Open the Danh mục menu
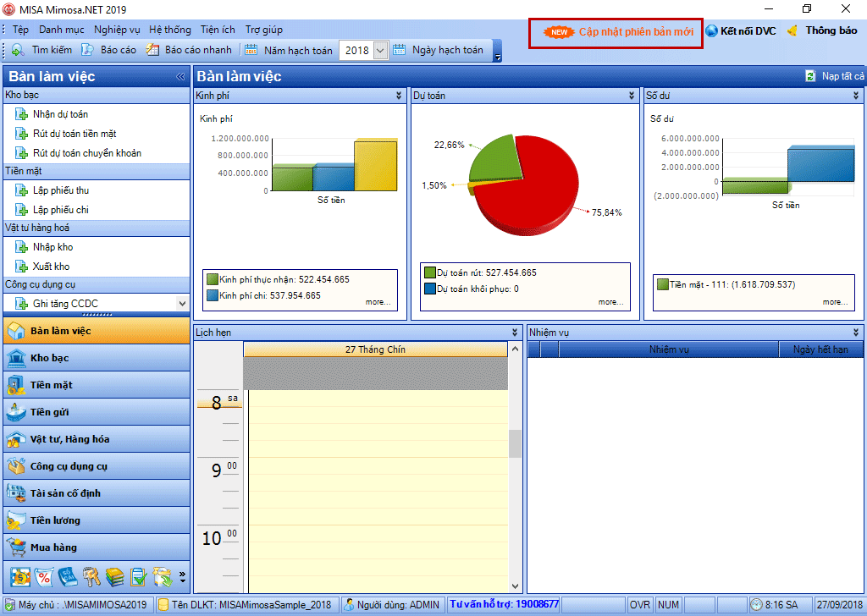Screen dimensions: 867x616 [61, 30]
